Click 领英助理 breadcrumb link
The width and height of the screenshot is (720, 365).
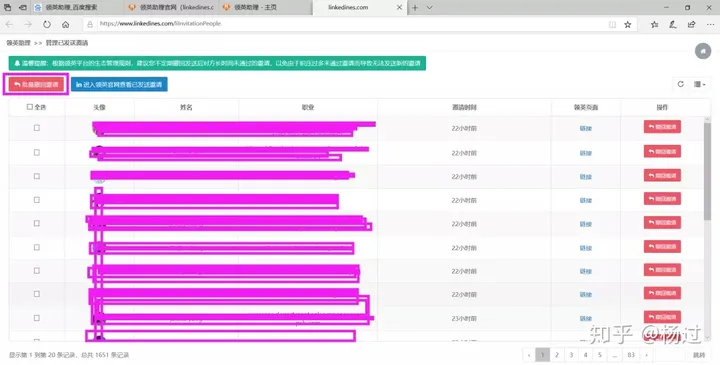[18, 43]
